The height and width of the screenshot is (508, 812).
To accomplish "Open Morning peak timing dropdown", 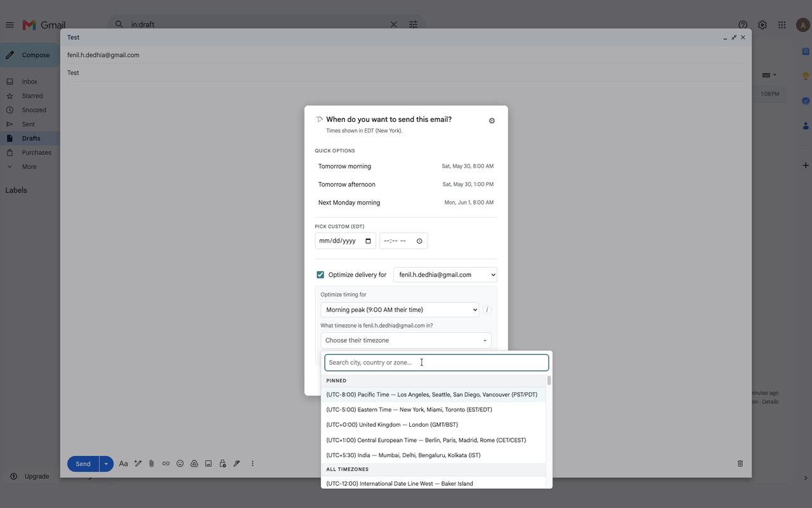I will [x=400, y=310].
